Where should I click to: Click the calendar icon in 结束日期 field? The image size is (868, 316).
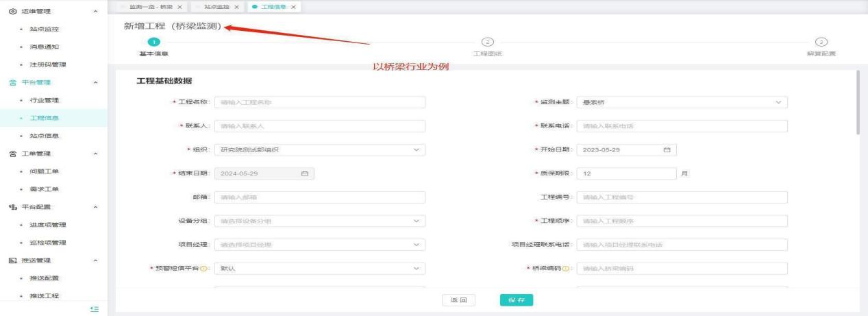(x=304, y=174)
